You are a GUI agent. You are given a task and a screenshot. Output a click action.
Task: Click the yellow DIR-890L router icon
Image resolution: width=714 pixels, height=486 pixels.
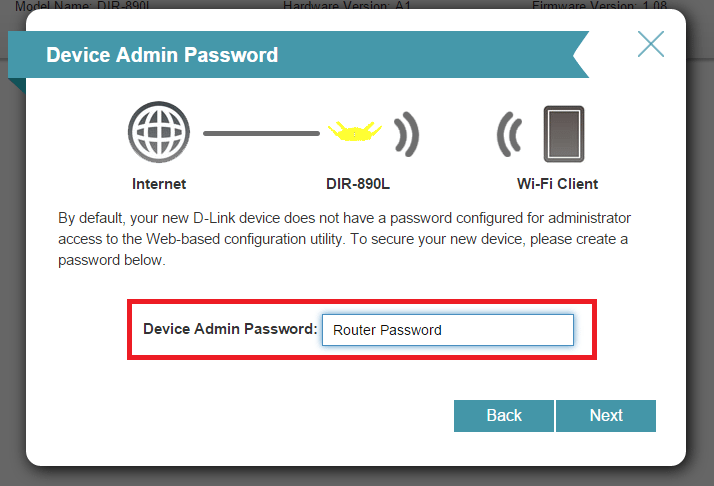355,131
